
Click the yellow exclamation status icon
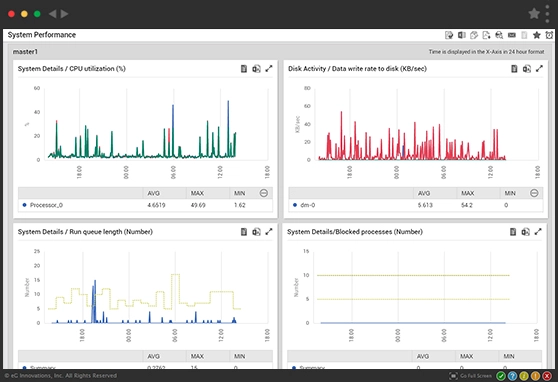[x=524, y=376]
